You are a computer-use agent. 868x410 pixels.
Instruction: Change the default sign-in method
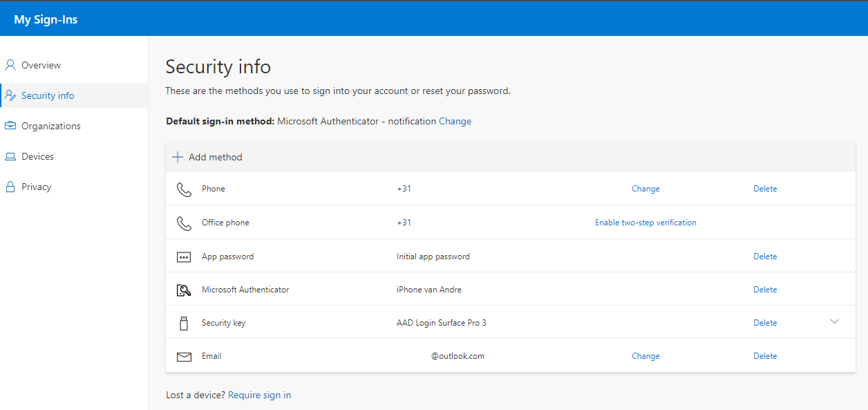455,121
